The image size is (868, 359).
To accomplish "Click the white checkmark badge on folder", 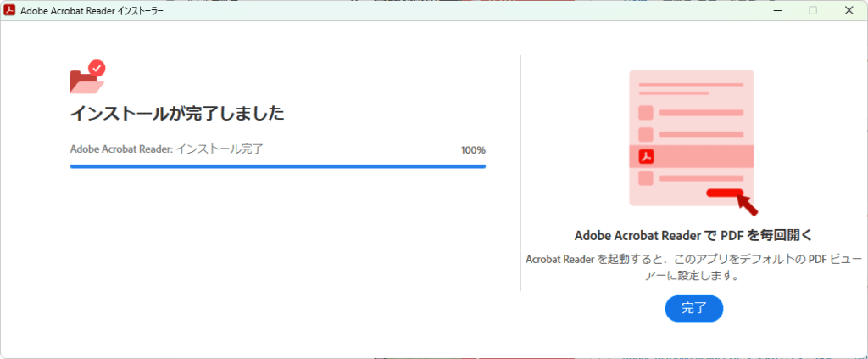I will coord(97,67).
